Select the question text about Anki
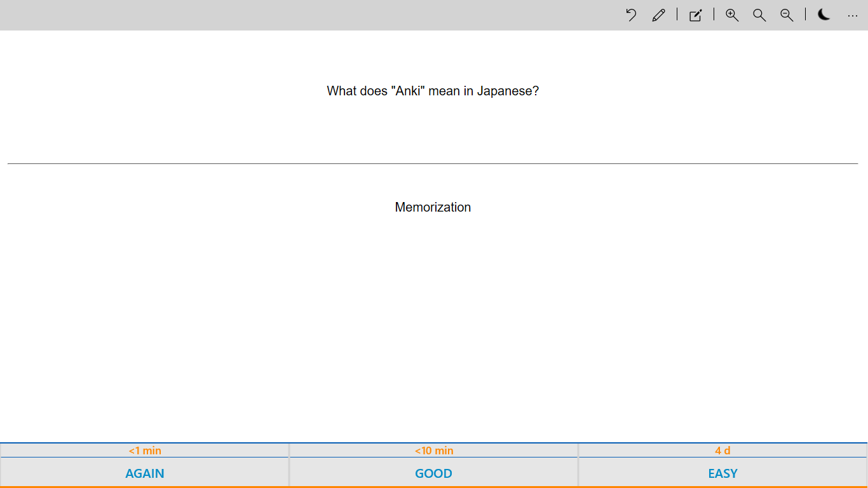This screenshot has height=488, width=868. coord(432,91)
